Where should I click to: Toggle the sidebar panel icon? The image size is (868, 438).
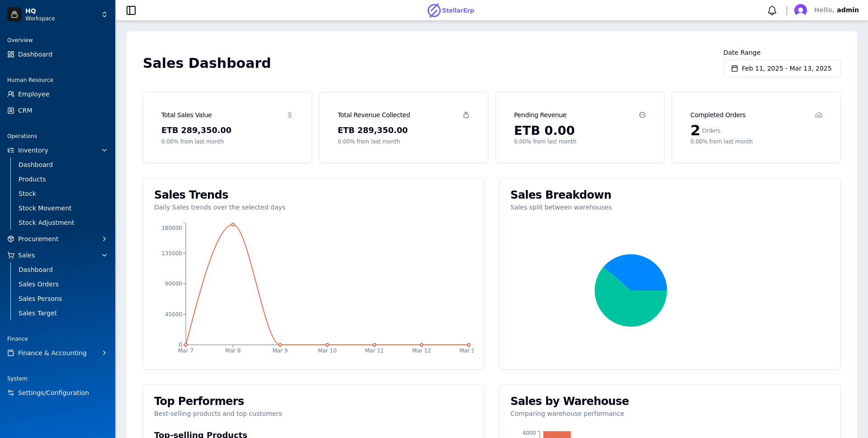click(x=131, y=10)
